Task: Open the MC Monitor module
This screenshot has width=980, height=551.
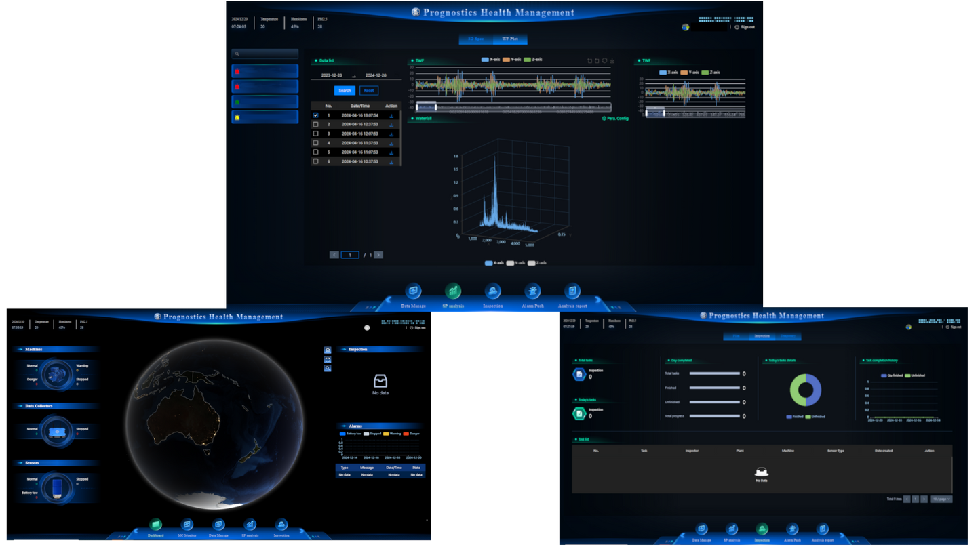Action: click(187, 524)
